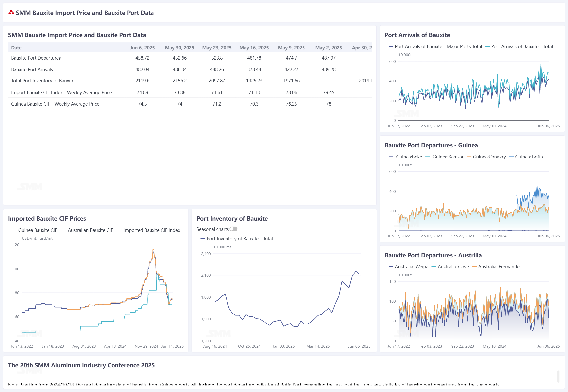The width and height of the screenshot is (568, 392).
Task: Click the vertical scrollbar thumb at bottom right
Action: [x=558, y=376]
